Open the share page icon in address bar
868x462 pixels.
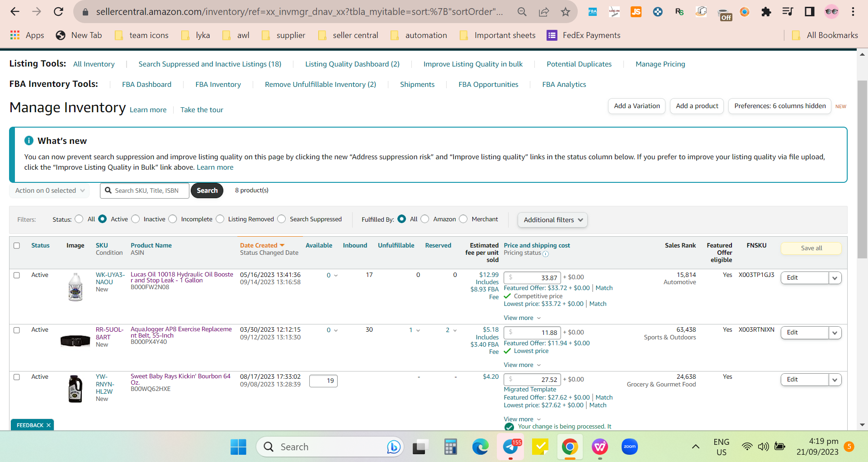(x=544, y=12)
